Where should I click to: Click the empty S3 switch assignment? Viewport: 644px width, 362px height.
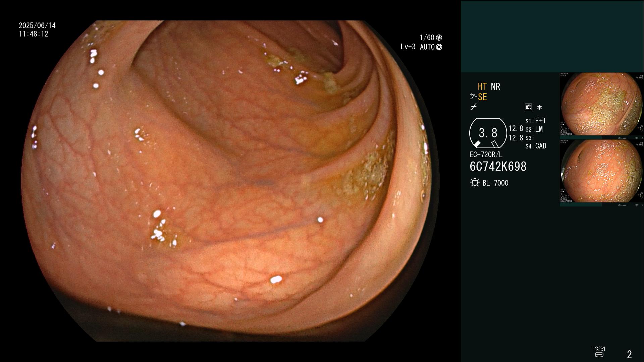pos(529,138)
